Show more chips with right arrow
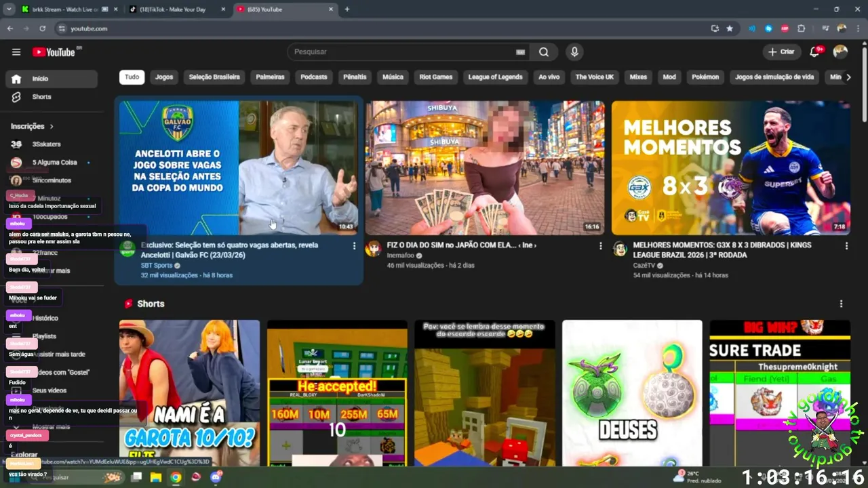 848,77
